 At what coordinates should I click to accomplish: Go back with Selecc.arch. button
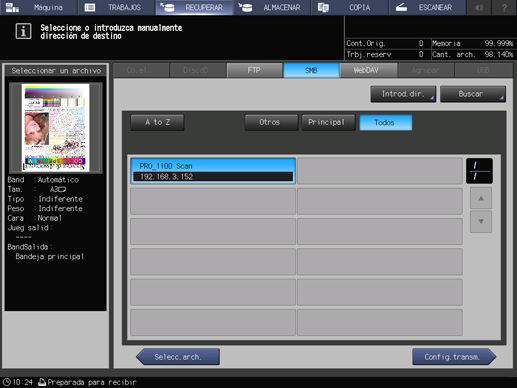pos(178,357)
